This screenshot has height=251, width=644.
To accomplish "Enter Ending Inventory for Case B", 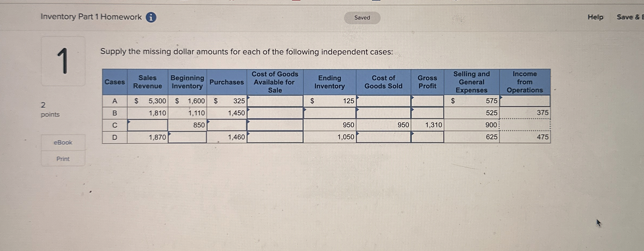I will click(x=329, y=113).
